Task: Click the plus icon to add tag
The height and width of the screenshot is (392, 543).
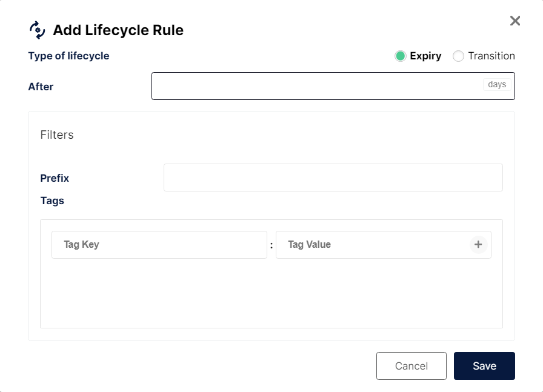Action: (478, 245)
